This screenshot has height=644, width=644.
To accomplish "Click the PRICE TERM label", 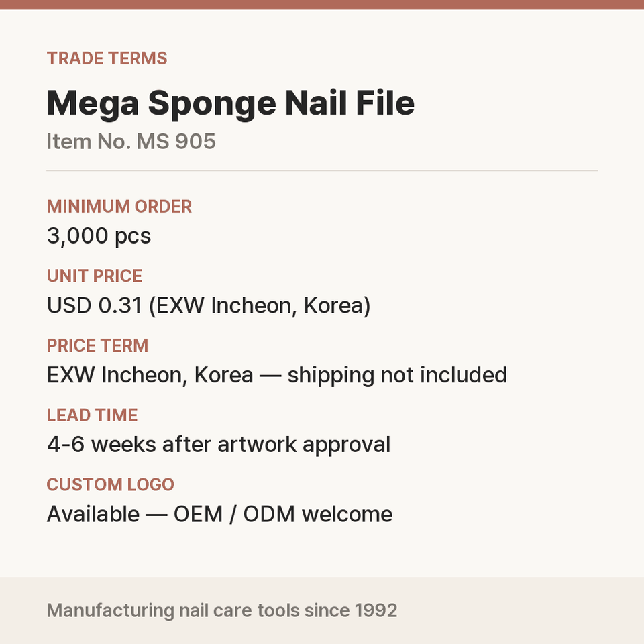I will tap(97, 345).
